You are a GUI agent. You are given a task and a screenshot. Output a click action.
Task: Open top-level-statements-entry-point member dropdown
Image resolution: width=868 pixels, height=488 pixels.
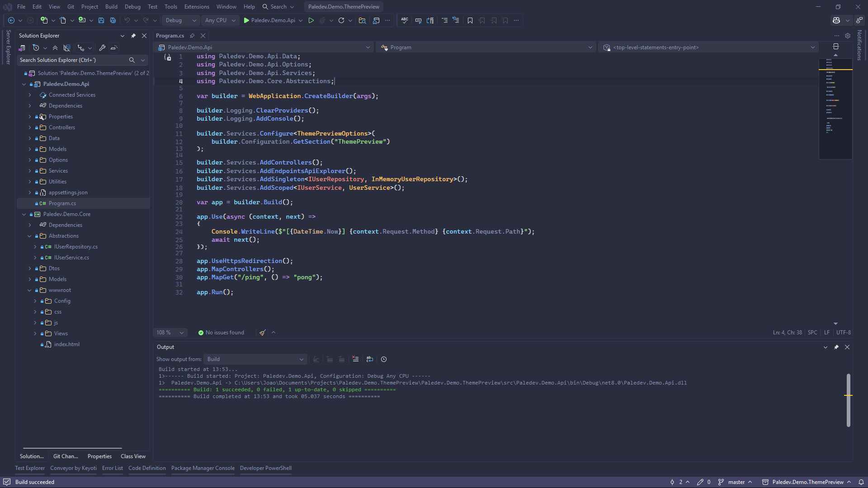[709, 47]
